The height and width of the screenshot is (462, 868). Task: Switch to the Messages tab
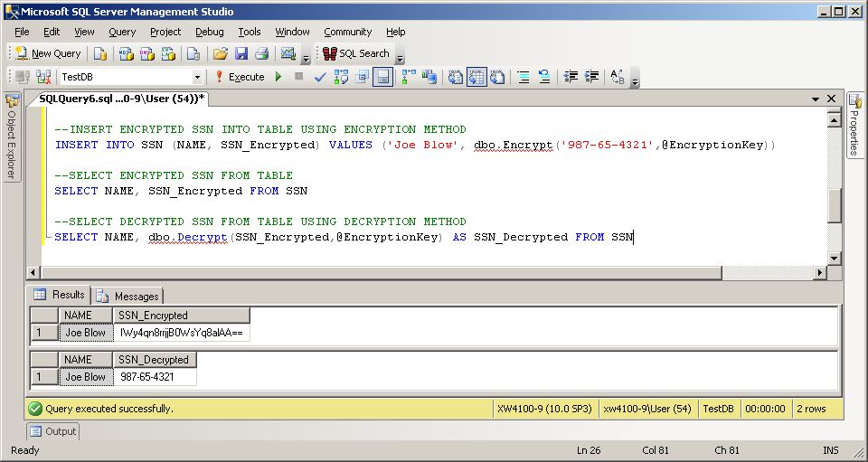tap(127, 296)
